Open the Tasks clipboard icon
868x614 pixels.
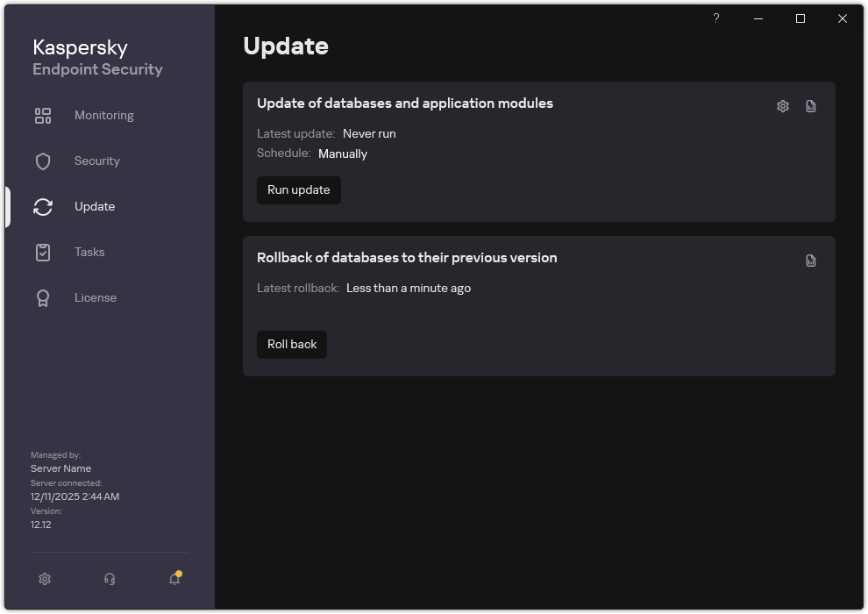tap(42, 252)
